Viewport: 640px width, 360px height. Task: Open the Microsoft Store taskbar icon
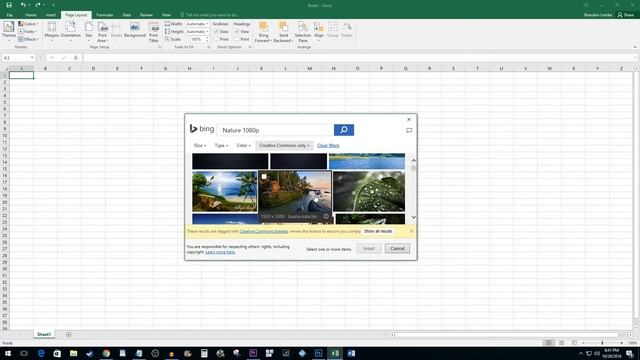[x=57, y=353]
